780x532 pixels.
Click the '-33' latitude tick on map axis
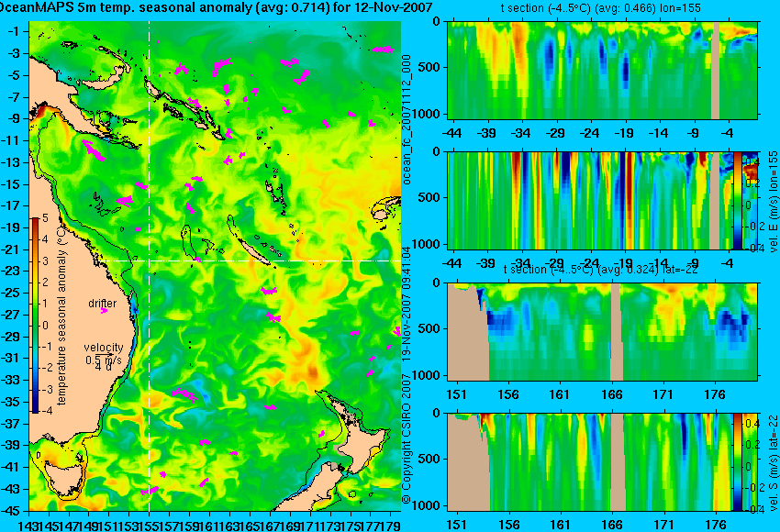[x=11, y=380]
